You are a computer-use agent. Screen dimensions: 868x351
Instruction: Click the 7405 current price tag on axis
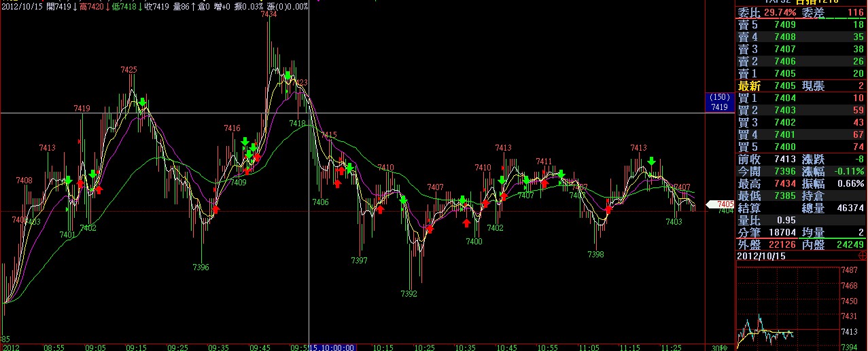coord(721,204)
